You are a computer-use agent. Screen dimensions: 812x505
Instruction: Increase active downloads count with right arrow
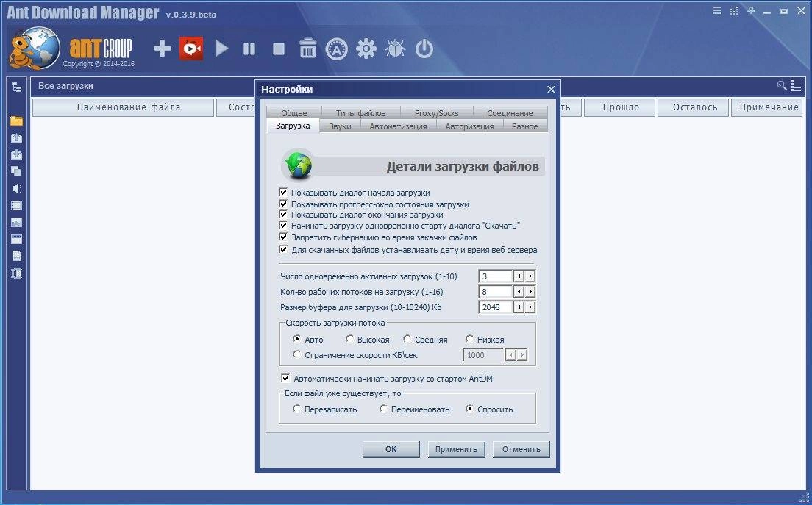click(530, 276)
